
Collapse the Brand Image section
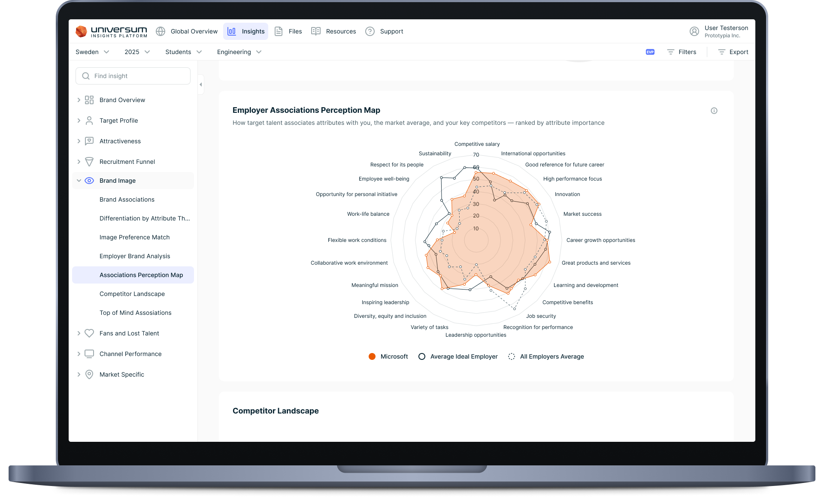point(79,181)
